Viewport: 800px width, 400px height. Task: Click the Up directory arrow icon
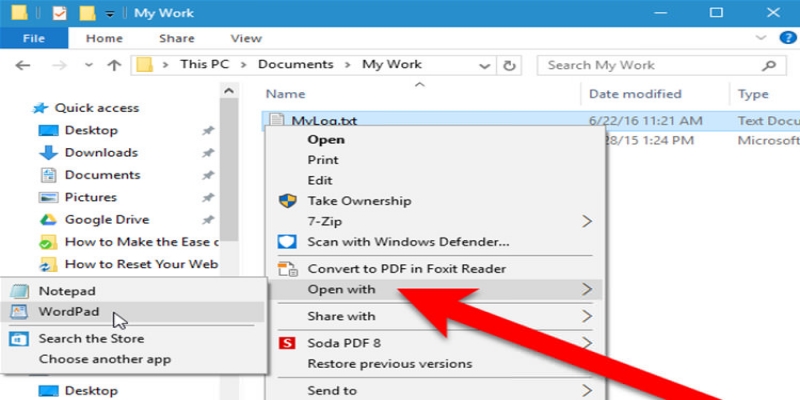coord(114,65)
